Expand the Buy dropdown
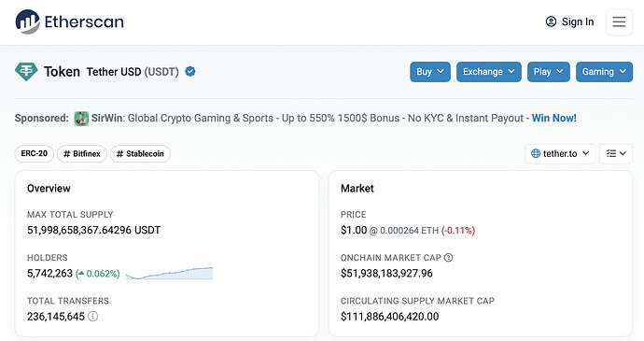The width and height of the screenshot is (644, 341). coord(430,72)
